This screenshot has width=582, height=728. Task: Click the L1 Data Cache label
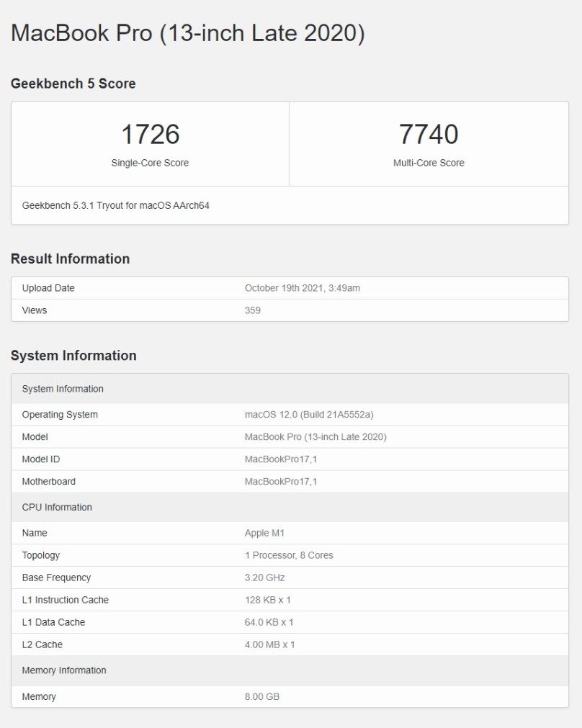(x=53, y=622)
